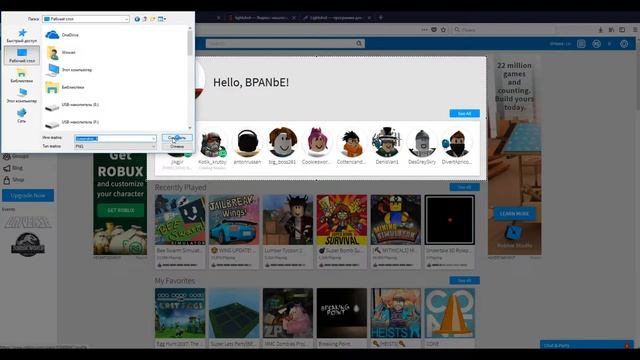Image resolution: width=640 pixels, height=360 pixels.
Task: Click the Firefox search box
Action: 504,30
